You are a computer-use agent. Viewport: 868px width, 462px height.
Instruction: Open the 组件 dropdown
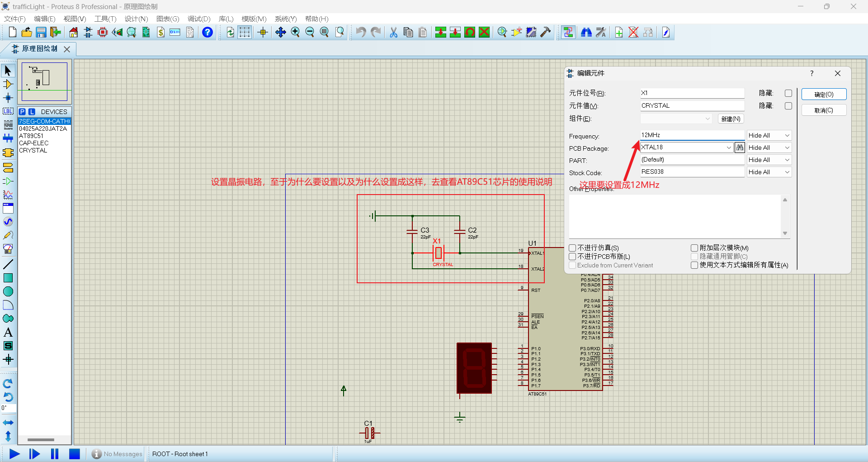coord(676,119)
